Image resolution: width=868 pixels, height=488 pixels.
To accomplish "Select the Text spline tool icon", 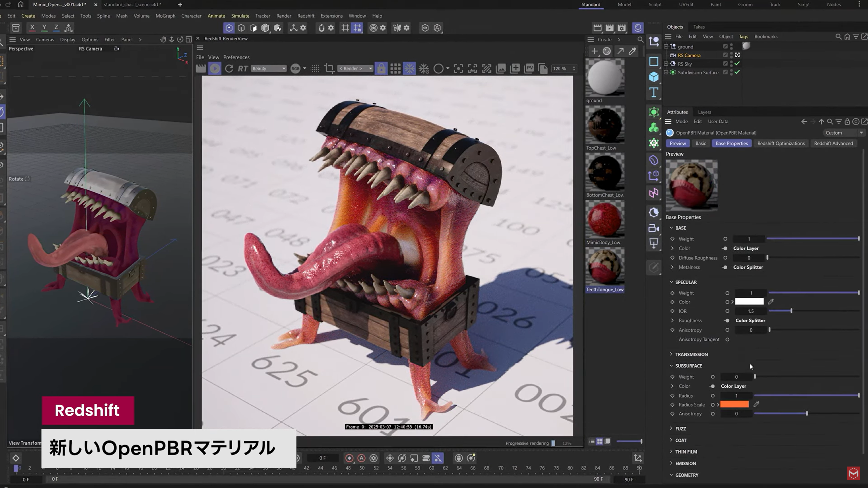I will (x=654, y=92).
